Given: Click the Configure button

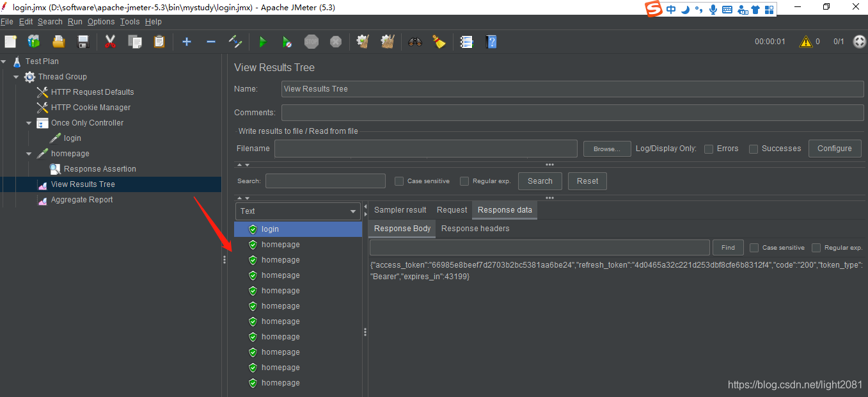Looking at the screenshot, I should [x=835, y=149].
